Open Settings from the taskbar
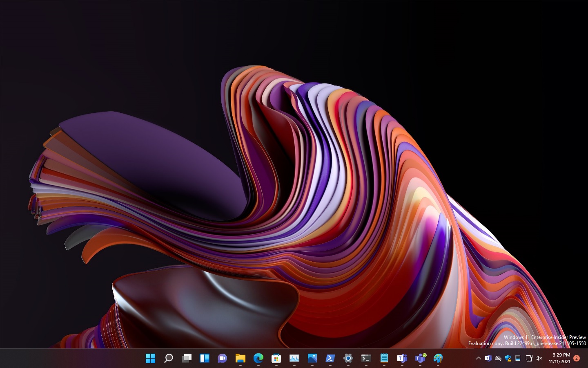Screen dimensions: 588x368 pos(347,359)
